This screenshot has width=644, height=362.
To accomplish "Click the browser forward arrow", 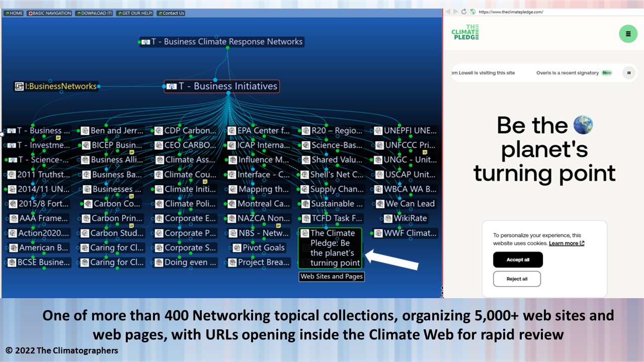I will coord(456,12).
